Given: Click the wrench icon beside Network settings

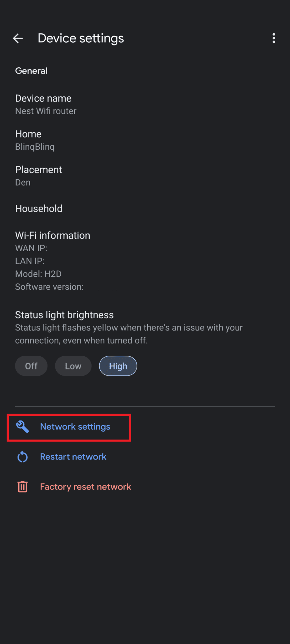Looking at the screenshot, I should (x=22, y=427).
